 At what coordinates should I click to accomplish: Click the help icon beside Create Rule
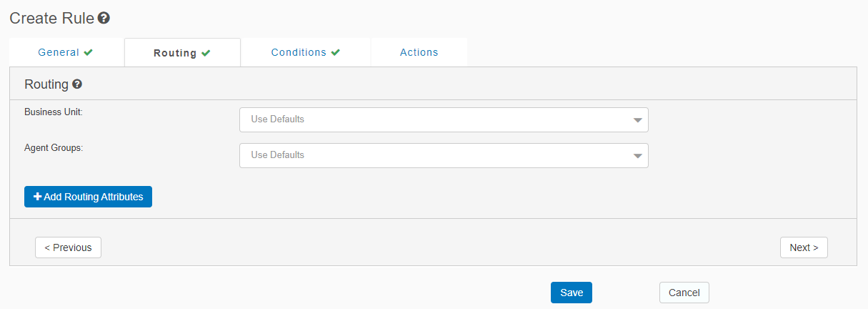click(104, 19)
